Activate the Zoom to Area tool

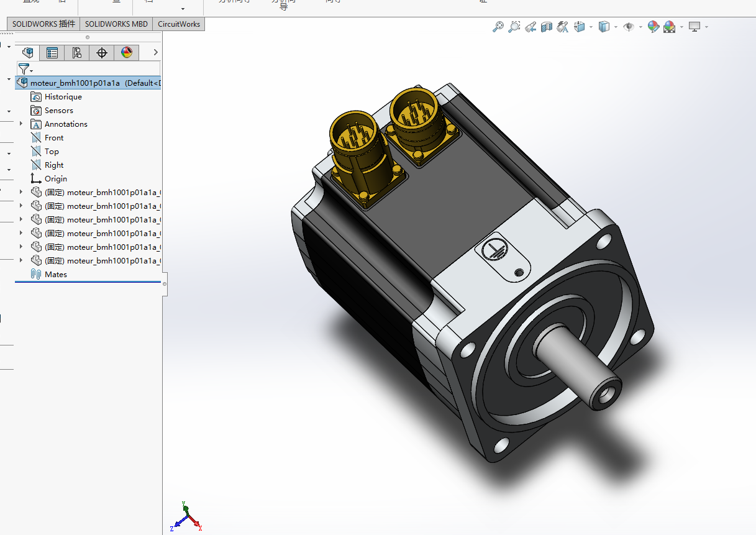pyautogui.click(x=514, y=27)
